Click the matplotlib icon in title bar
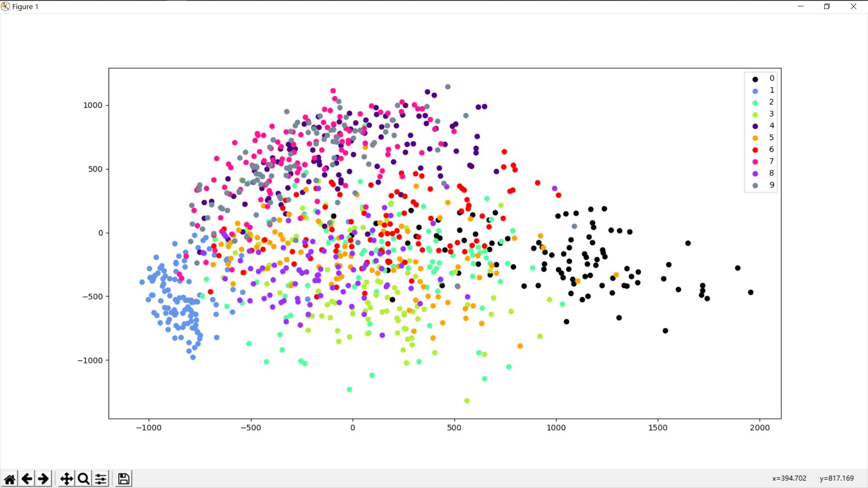The image size is (868, 488). click(5, 6)
